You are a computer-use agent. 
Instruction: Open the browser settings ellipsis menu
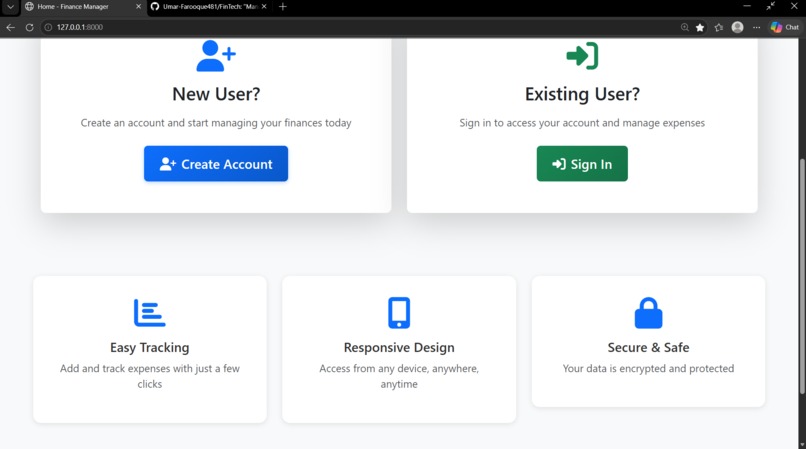[756, 27]
